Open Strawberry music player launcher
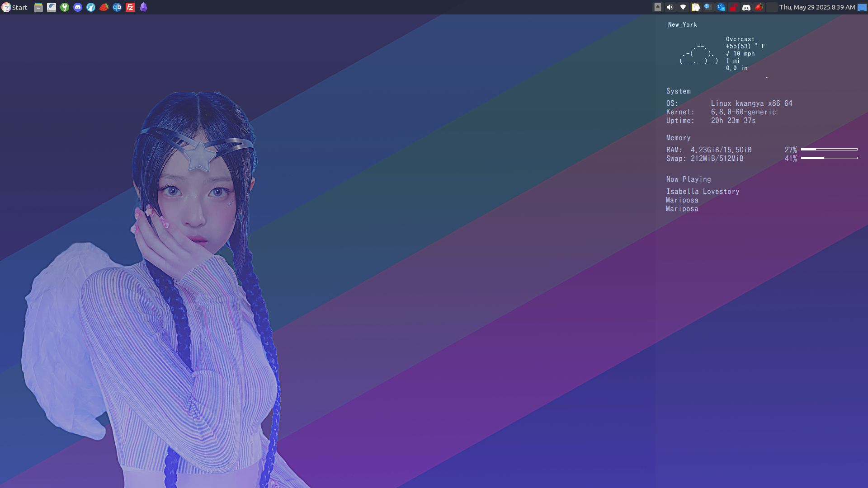868x488 pixels. point(104,7)
